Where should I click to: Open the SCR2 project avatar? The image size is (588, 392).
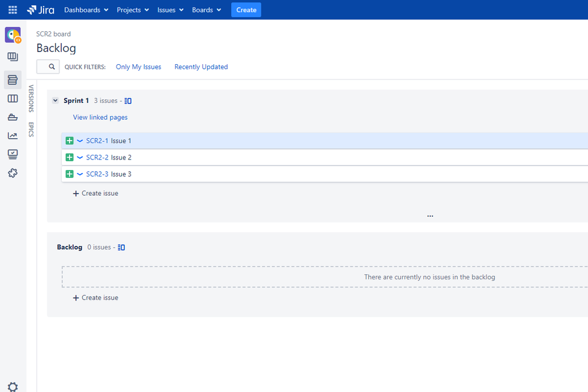[x=13, y=35]
